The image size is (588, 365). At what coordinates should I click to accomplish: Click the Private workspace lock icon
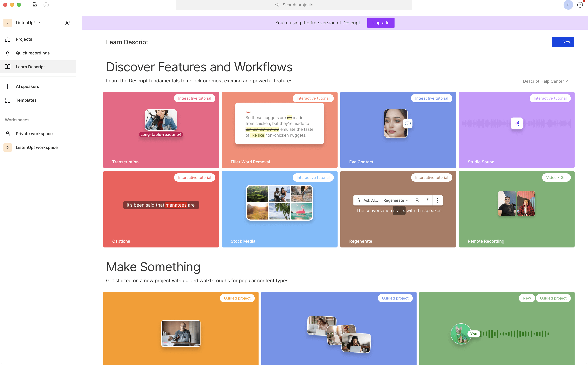[8, 134]
